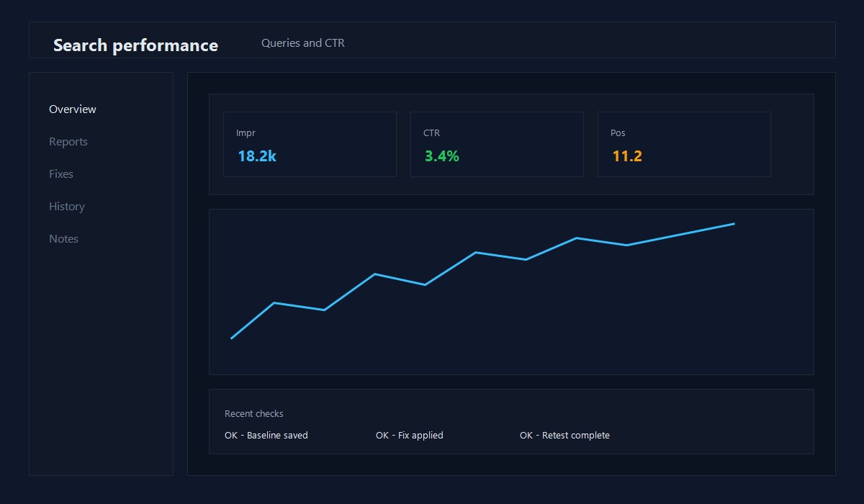Image resolution: width=864 pixels, height=504 pixels.
Task: Select Overview in the sidebar
Action: coord(72,109)
